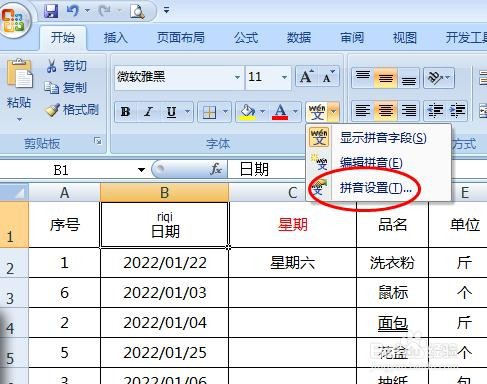Select the 日期 cell with riqi pinyin

coord(165,225)
